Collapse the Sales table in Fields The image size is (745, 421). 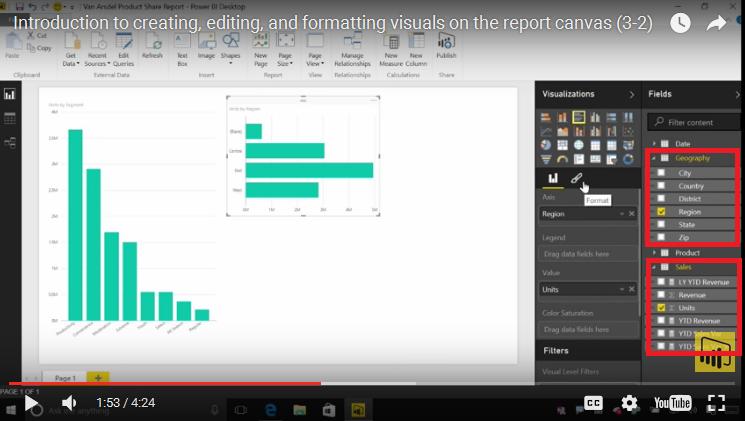(654, 267)
